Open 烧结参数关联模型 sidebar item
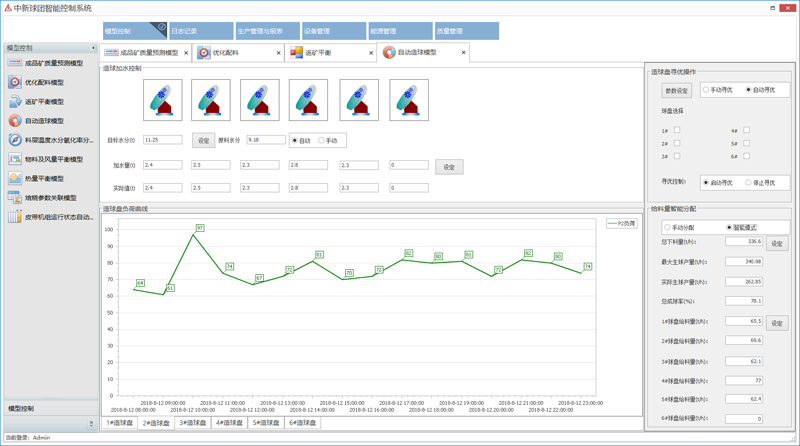Viewport: 800px width, 446px height. [x=50, y=198]
